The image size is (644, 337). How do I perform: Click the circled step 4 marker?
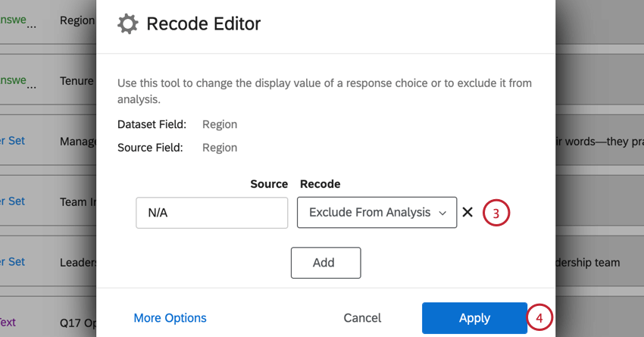pyautogui.click(x=539, y=318)
